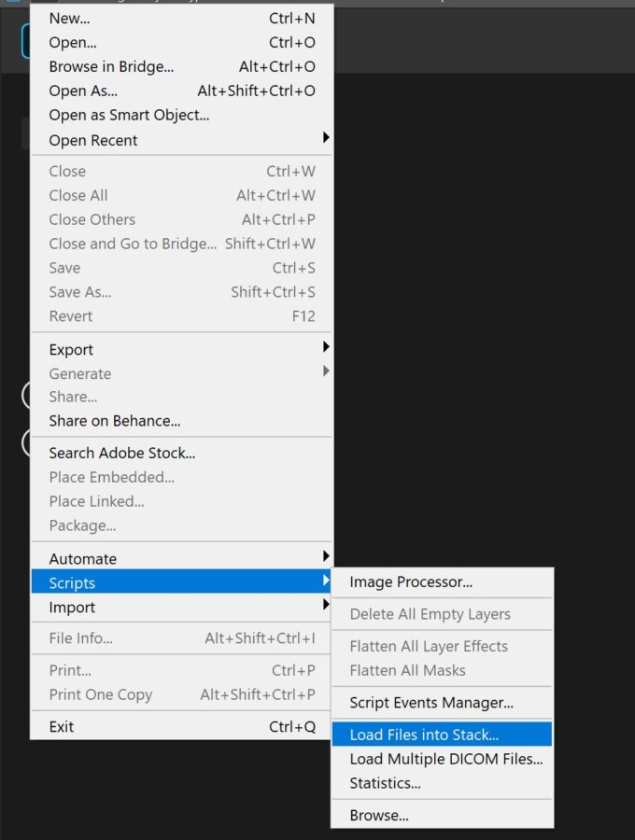
Task: Select Load Files into Stack...
Action: click(x=442, y=735)
